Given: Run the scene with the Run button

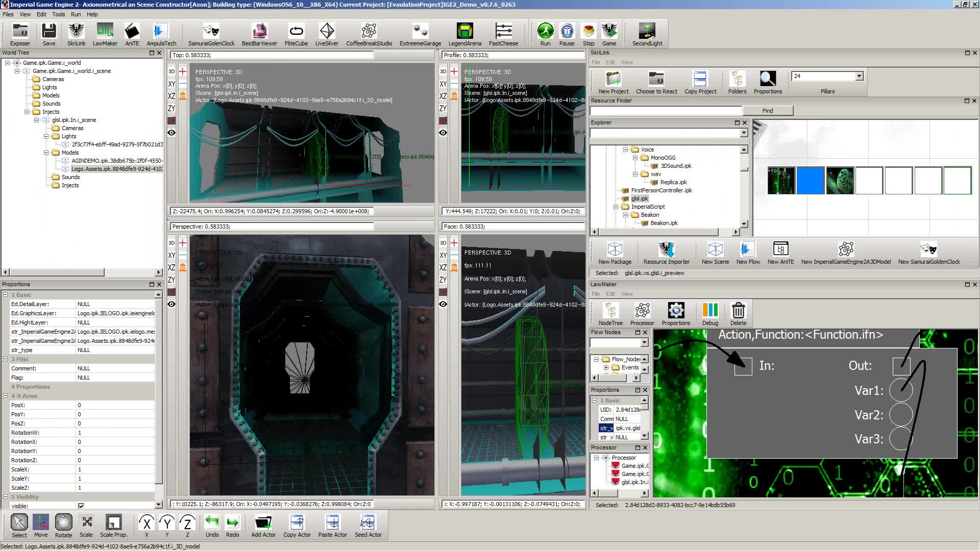Looking at the screenshot, I should point(545,34).
